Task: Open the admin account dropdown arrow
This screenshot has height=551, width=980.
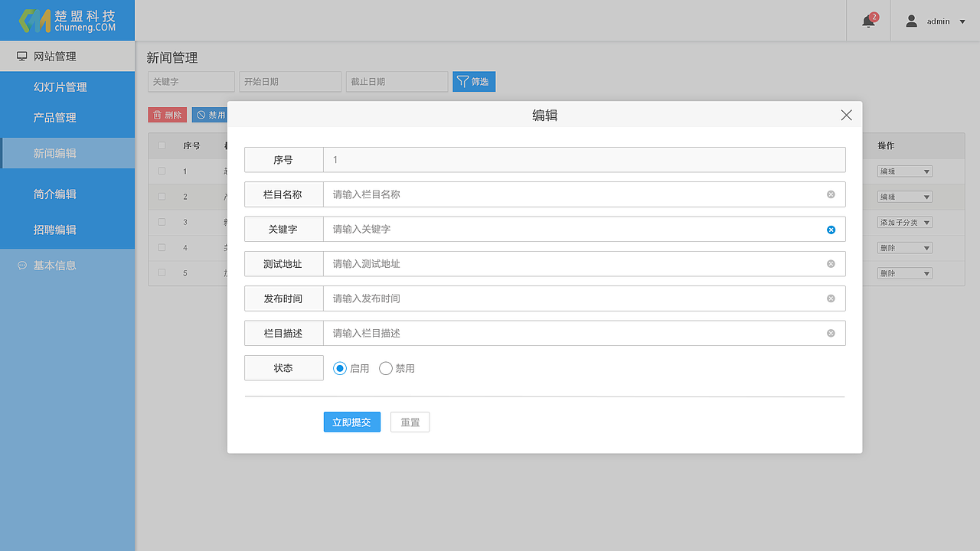Action: tap(962, 21)
